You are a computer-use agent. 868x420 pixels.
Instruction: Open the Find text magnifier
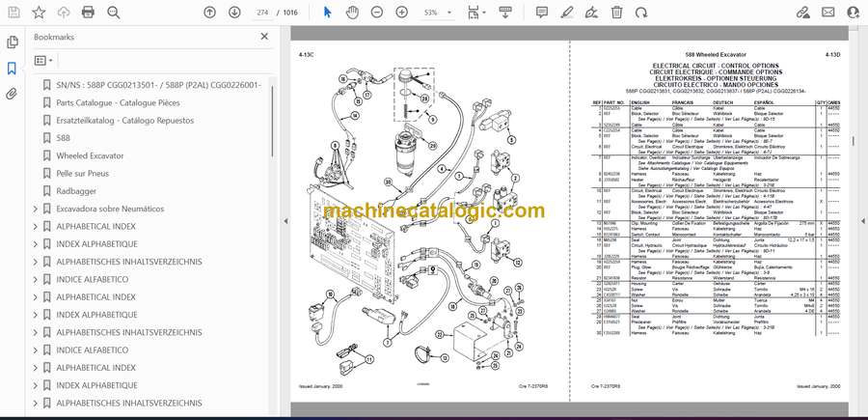coord(114,13)
